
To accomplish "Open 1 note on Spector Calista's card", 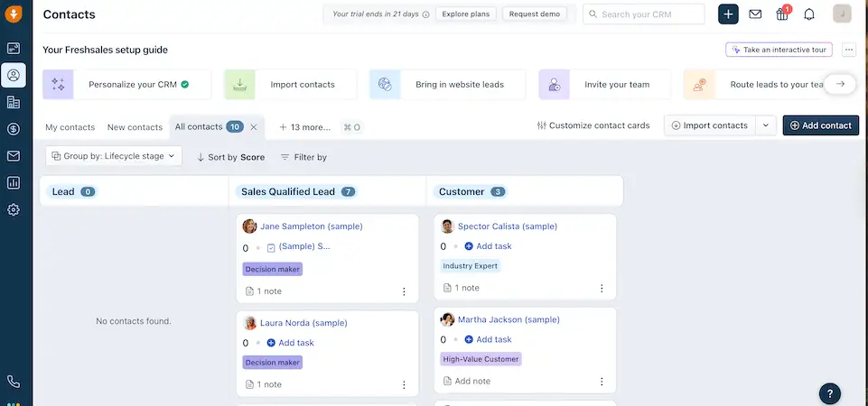I will click(462, 288).
